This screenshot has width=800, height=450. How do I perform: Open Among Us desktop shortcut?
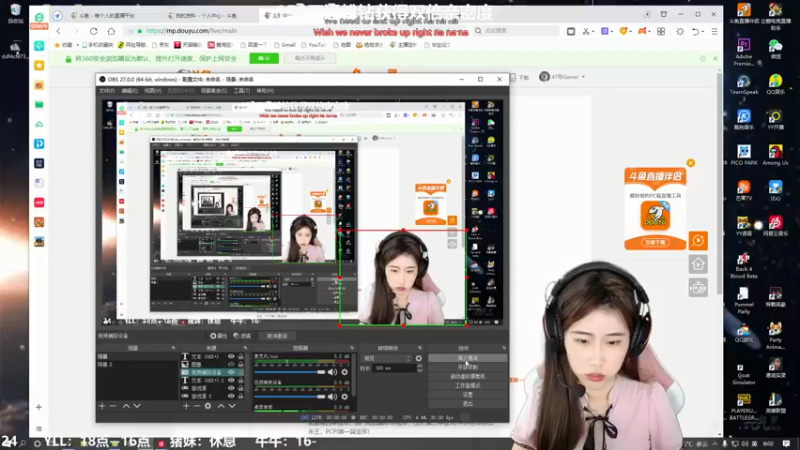[x=775, y=155]
